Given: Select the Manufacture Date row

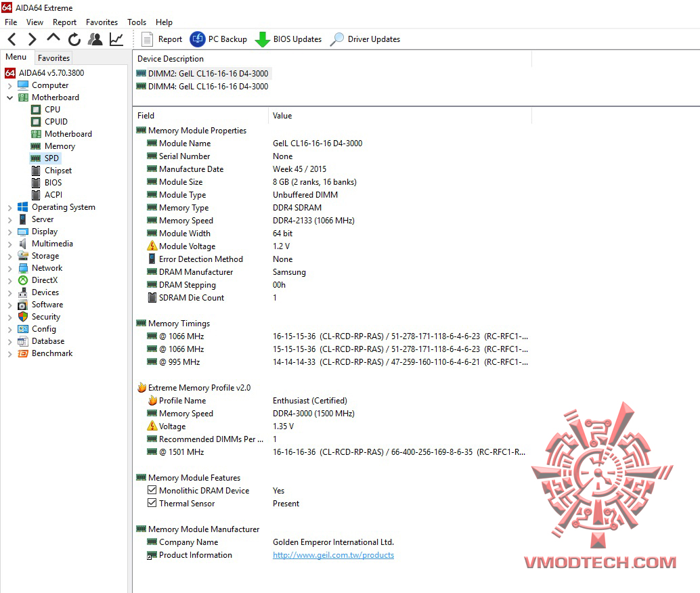Looking at the screenshot, I should pos(332,169).
